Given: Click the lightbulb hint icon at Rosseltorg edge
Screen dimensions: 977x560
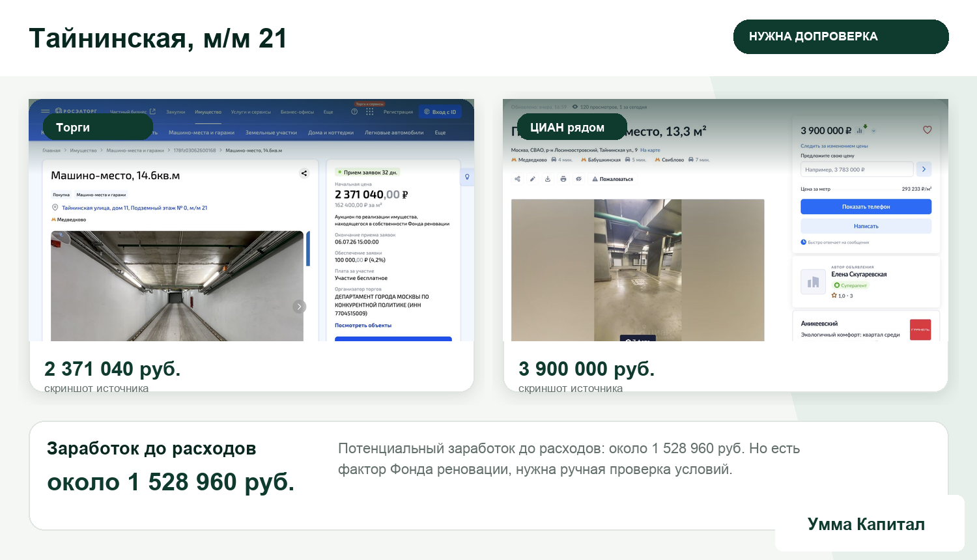Looking at the screenshot, I should pyautogui.click(x=467, y=176).
